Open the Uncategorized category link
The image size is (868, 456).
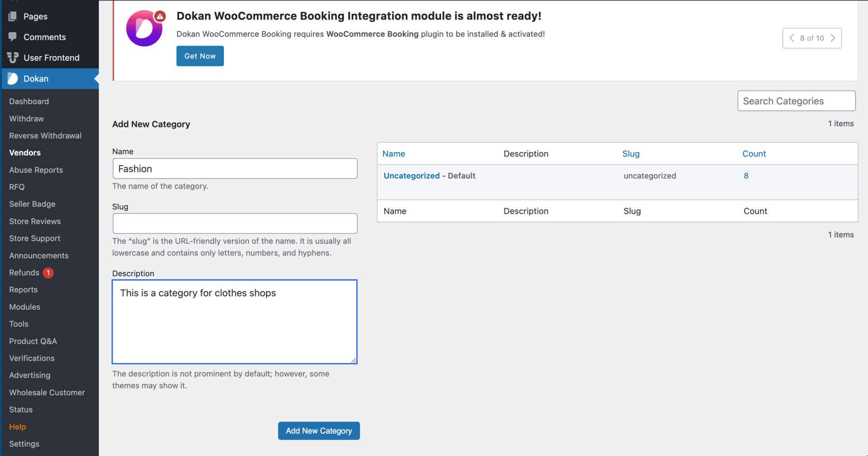[x=411, y=176]
